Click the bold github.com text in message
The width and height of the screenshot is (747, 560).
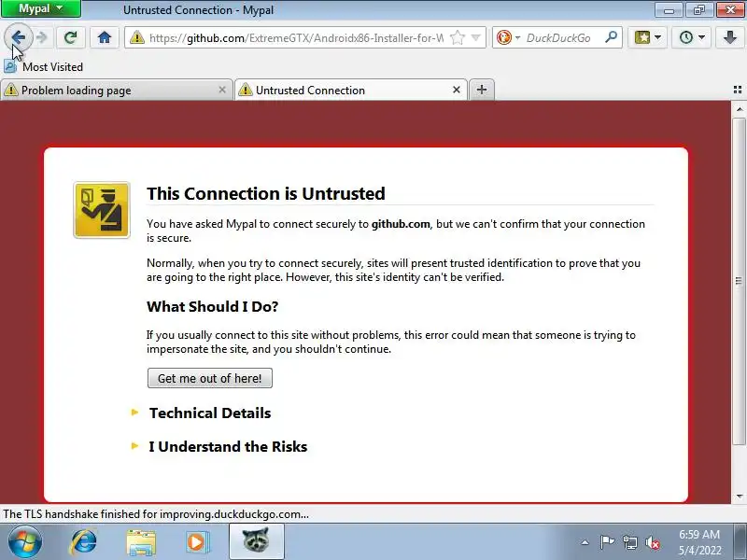(x=401, y=224)
